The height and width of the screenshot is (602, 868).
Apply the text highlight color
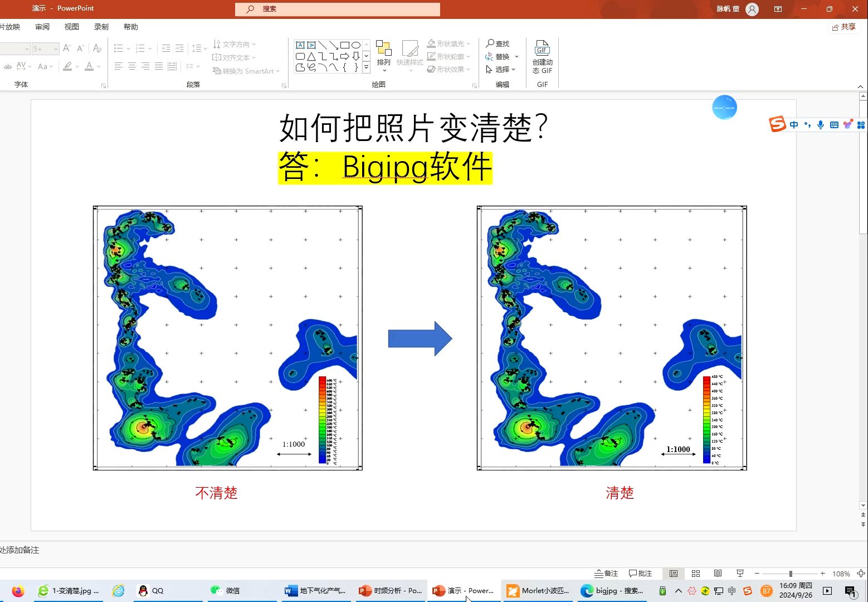click(67, 66)
